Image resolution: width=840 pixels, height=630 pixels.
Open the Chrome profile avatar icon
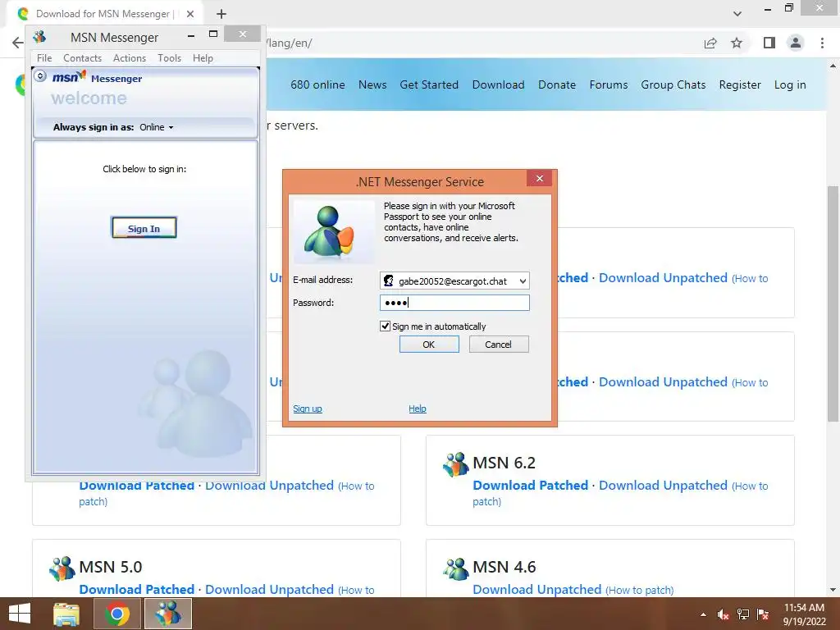coord(796,43)
